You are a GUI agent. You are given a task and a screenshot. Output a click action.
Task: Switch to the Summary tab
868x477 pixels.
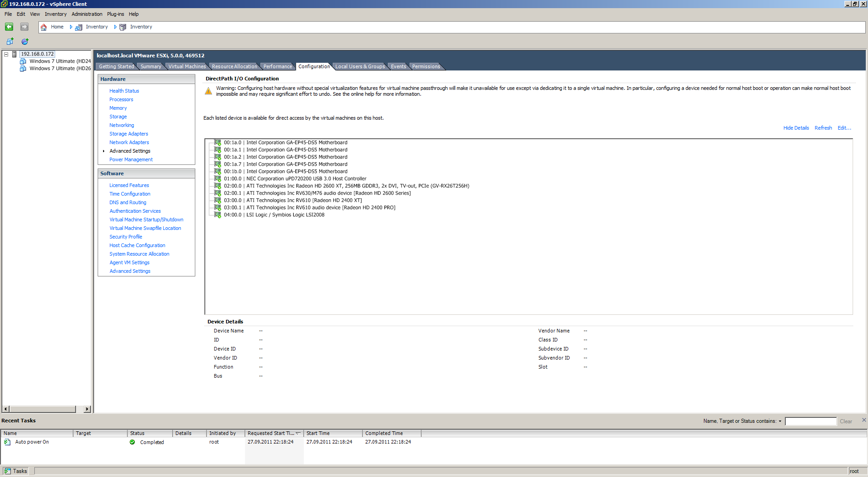[151, 66]
